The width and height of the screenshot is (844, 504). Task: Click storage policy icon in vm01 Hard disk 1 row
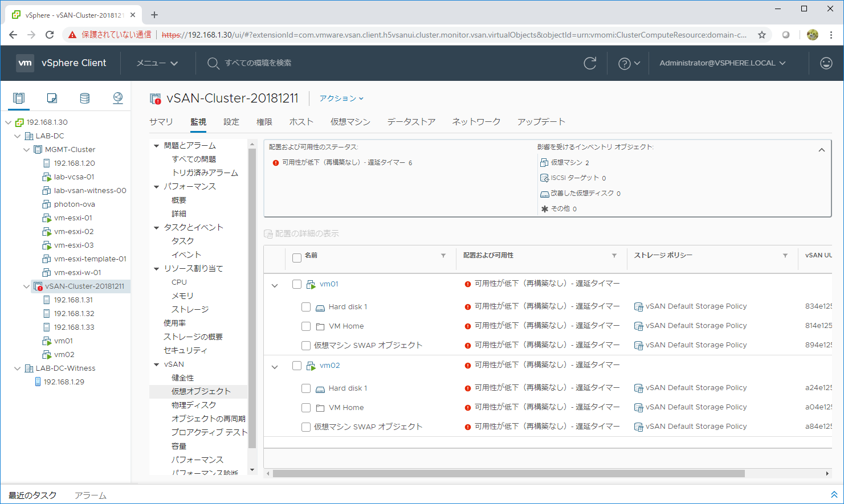tap(638, 307)
